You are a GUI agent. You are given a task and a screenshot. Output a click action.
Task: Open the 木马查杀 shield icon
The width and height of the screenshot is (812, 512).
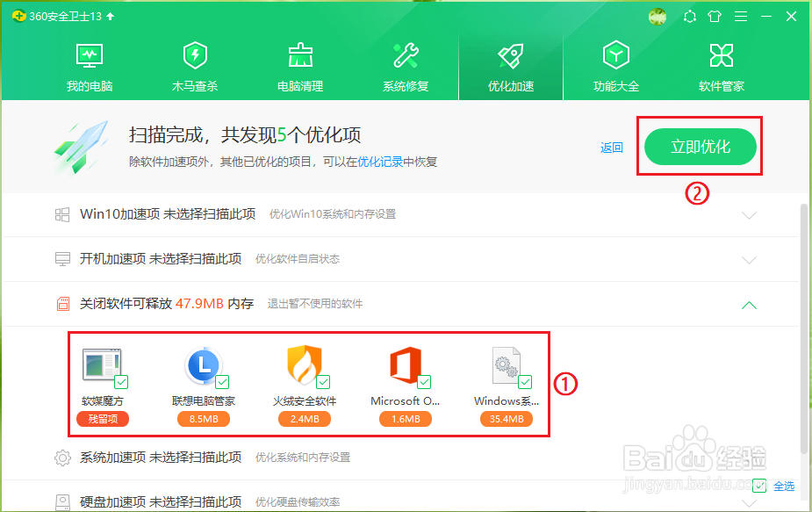tap(195, 55)
